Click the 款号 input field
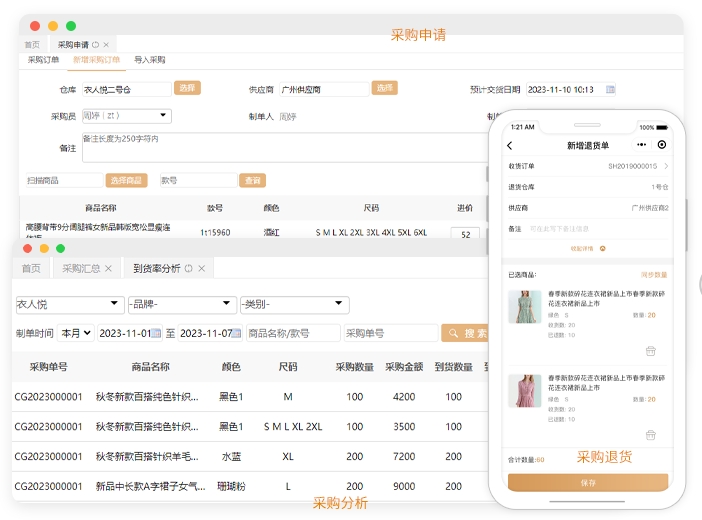The width and height of the screenshot is (702, 520). [x=198, y=180]
